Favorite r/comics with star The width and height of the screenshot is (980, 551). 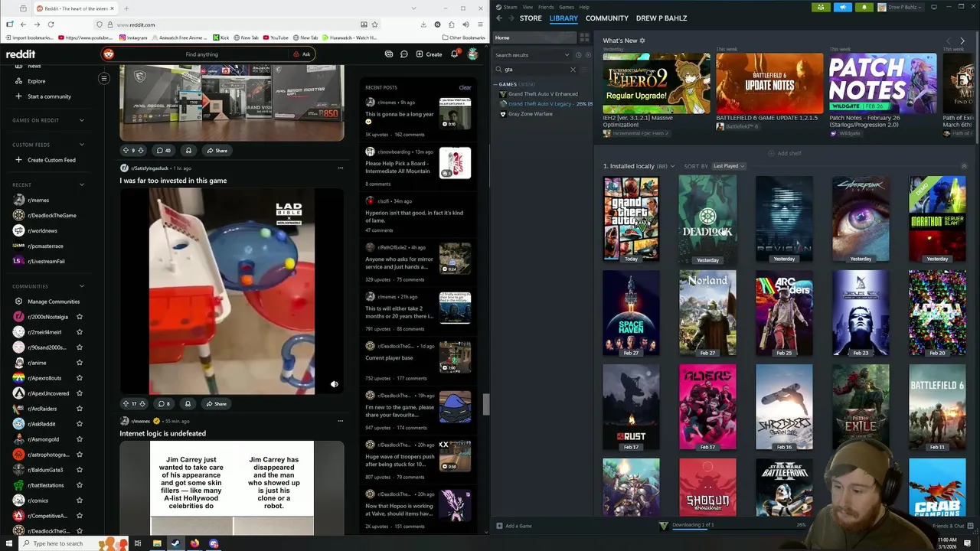[79, 500]
